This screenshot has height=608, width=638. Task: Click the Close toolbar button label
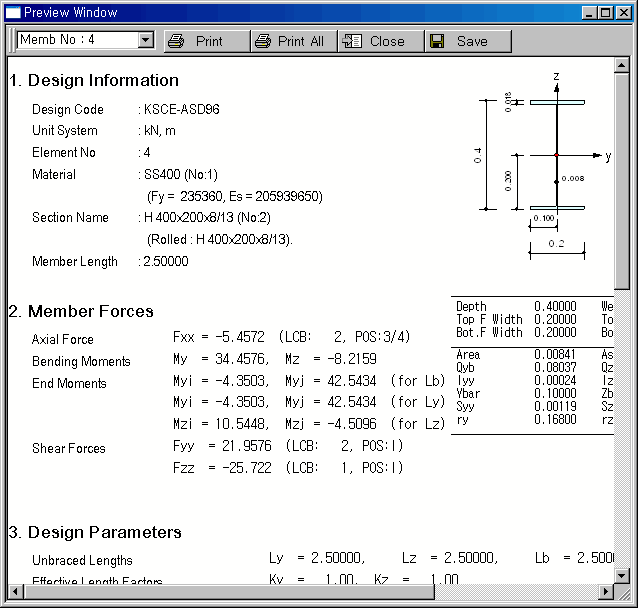click(x=387, y=41)
